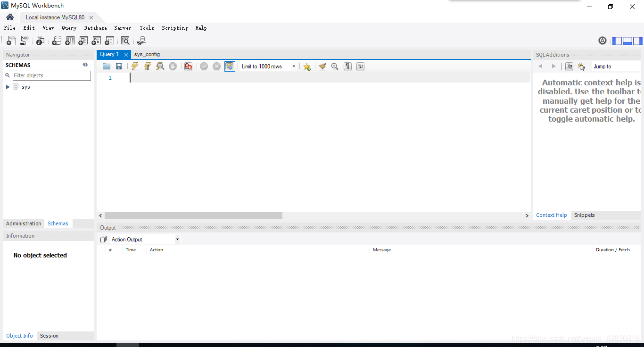Search table data icon
644x347 pixels.
point(125,41)
